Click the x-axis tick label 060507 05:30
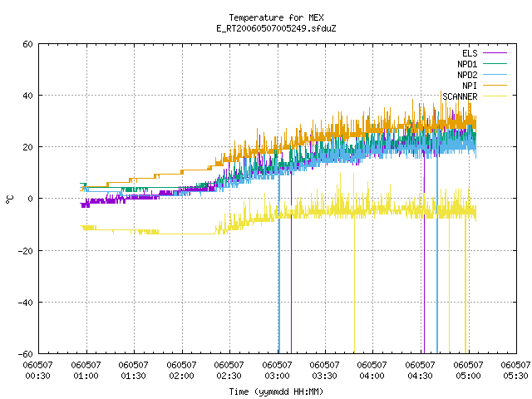Screen dimensions: 532x399 (515, 371)
